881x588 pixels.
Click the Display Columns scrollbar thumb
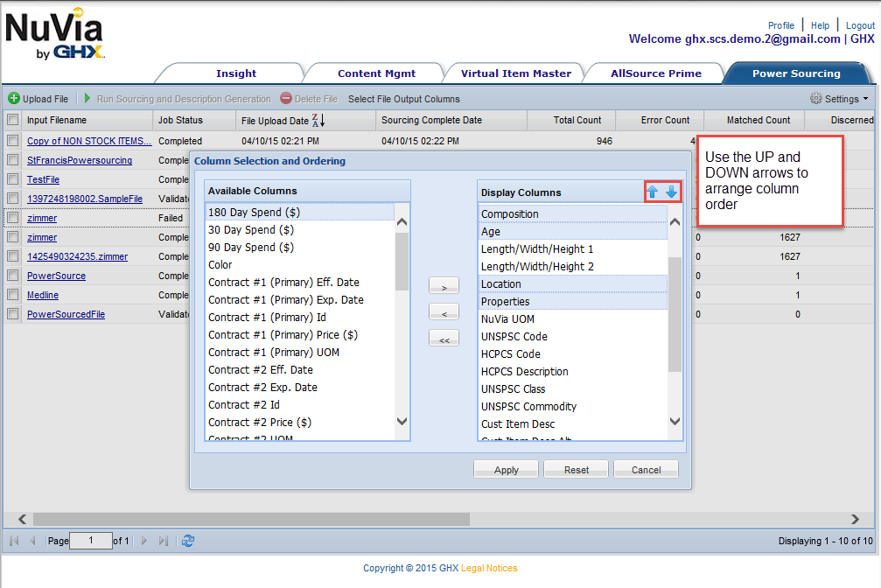coord(675,314)
